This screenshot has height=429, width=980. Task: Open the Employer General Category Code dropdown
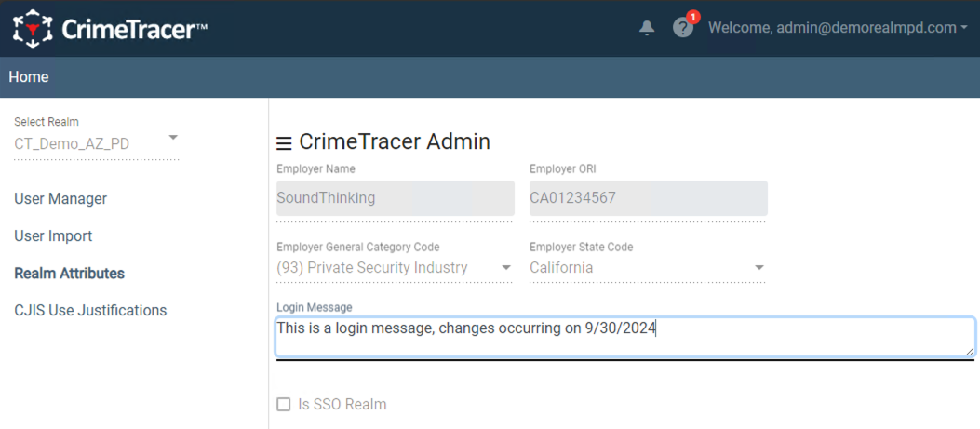click(x=395, y=268)
